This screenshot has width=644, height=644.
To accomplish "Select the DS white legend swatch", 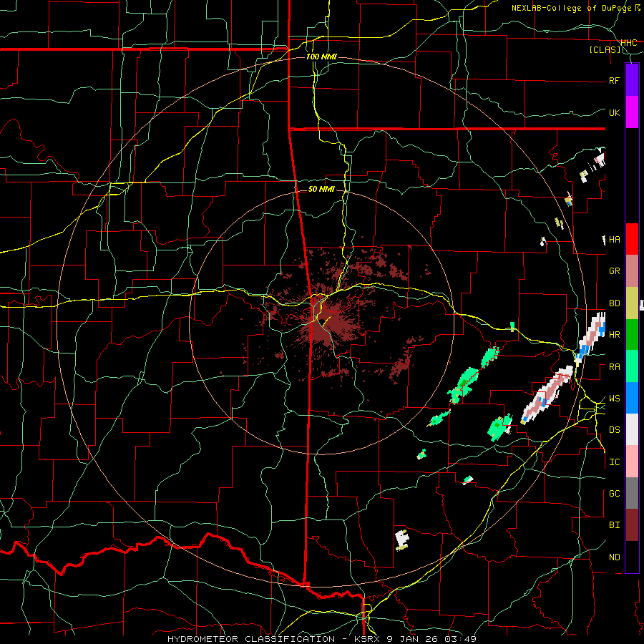I will pyautogui.click(x=632, y=429).
